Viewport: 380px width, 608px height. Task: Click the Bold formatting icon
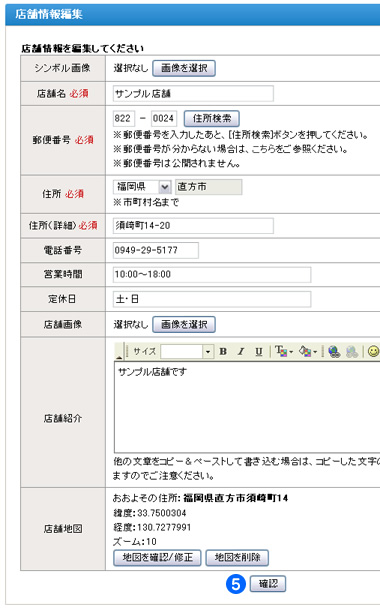tap(223, 351)
